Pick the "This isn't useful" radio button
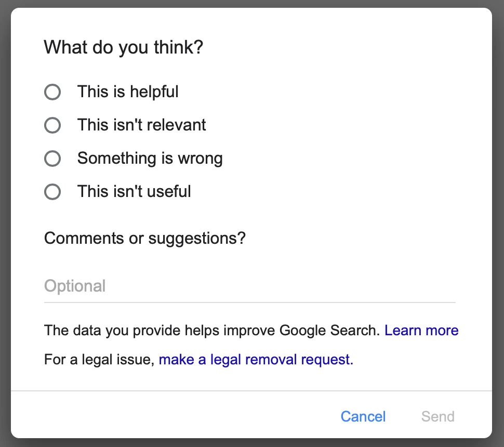 pos(52,192)
